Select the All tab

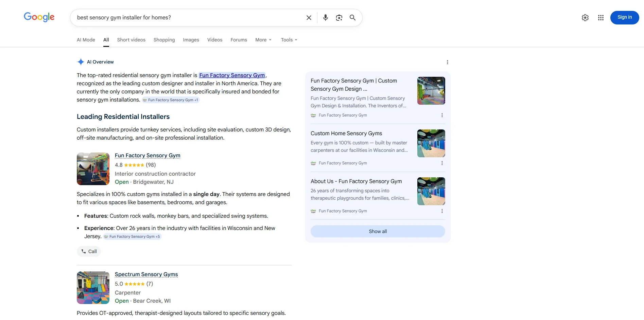(x=106, y=40)
